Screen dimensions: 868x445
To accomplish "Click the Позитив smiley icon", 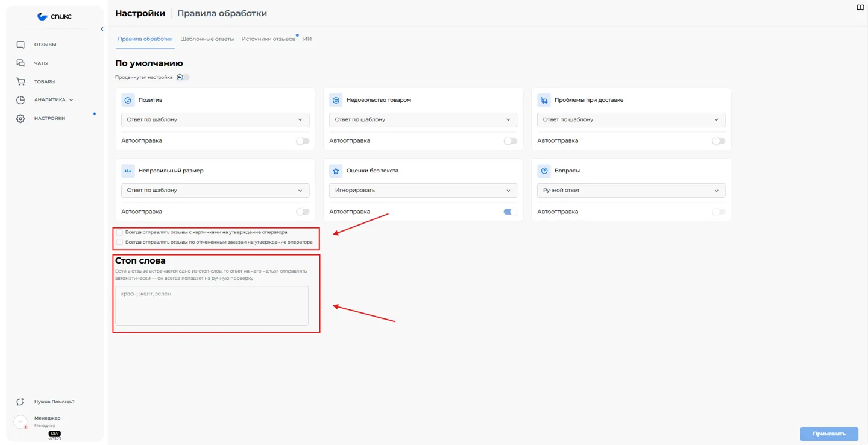I will pyautogui.click(x=128, y=100).
